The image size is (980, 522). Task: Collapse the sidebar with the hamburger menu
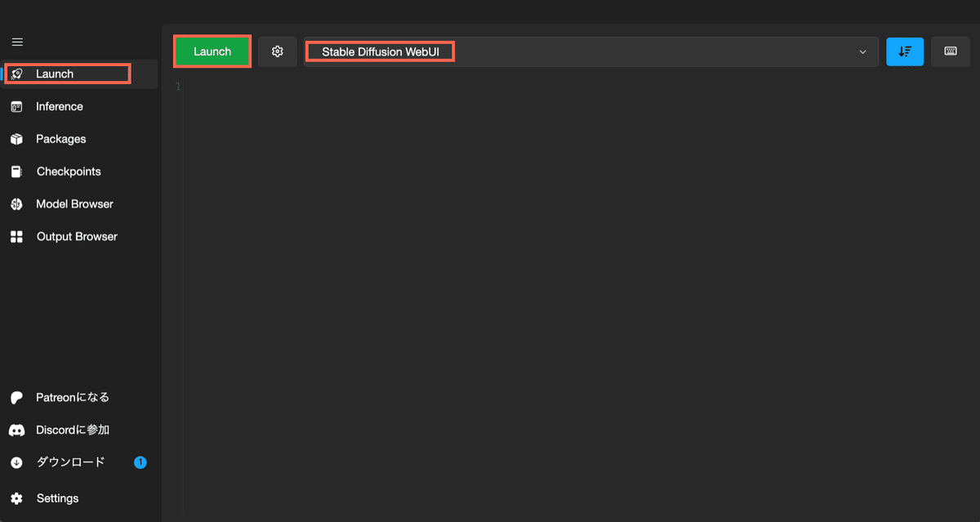click(x=16, y=42)
